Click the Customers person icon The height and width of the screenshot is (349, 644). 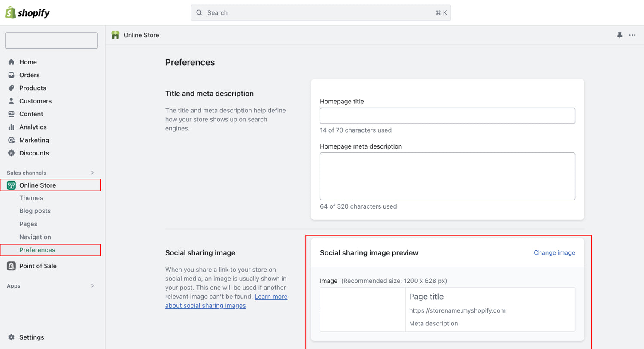[x=12, y=101]
